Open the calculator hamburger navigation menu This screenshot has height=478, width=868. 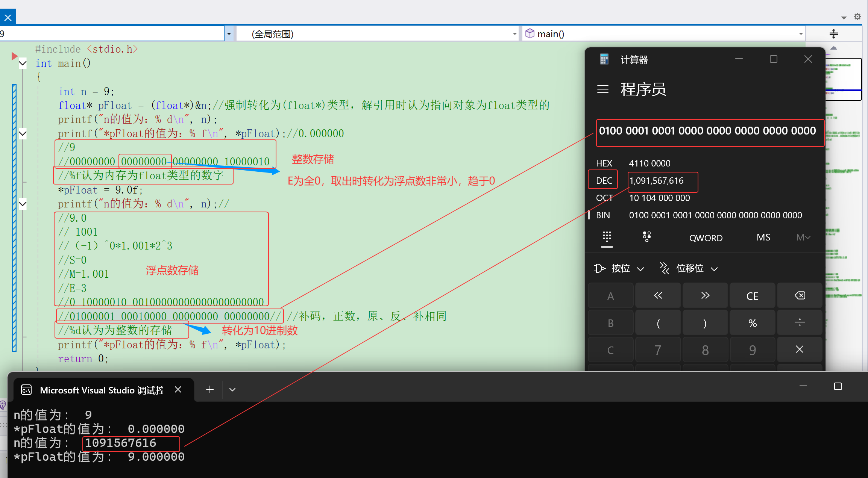tap(602, 89)
